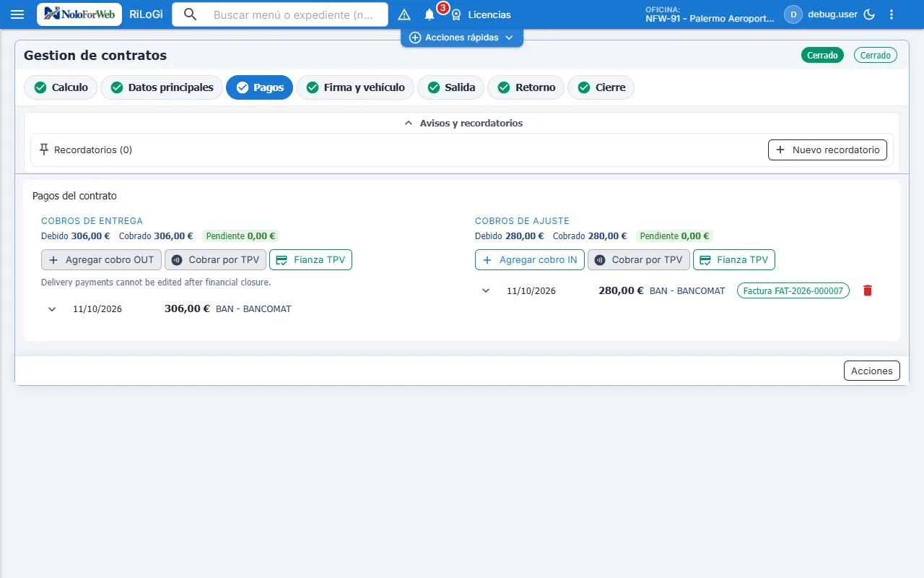Open the Factura FAT-2026-000007 chip
Viewport: 924px width, 578px height.
click(793, 290)
